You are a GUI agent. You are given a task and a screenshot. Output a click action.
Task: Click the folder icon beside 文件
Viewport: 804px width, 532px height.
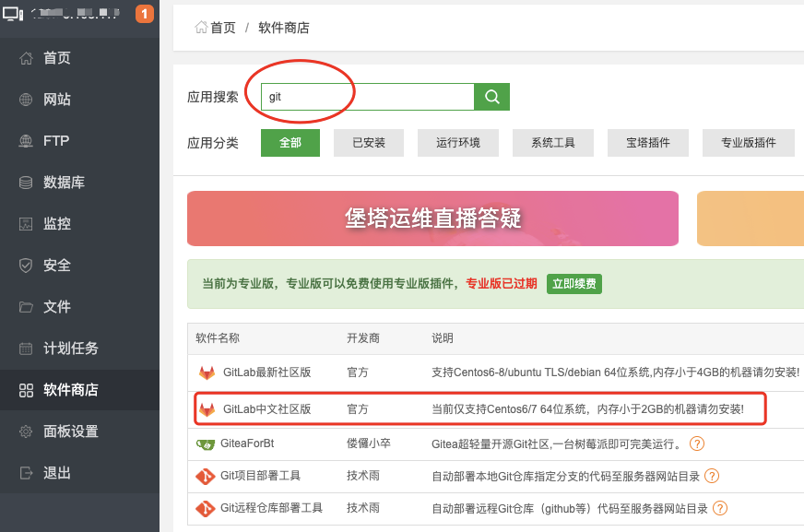26,307
